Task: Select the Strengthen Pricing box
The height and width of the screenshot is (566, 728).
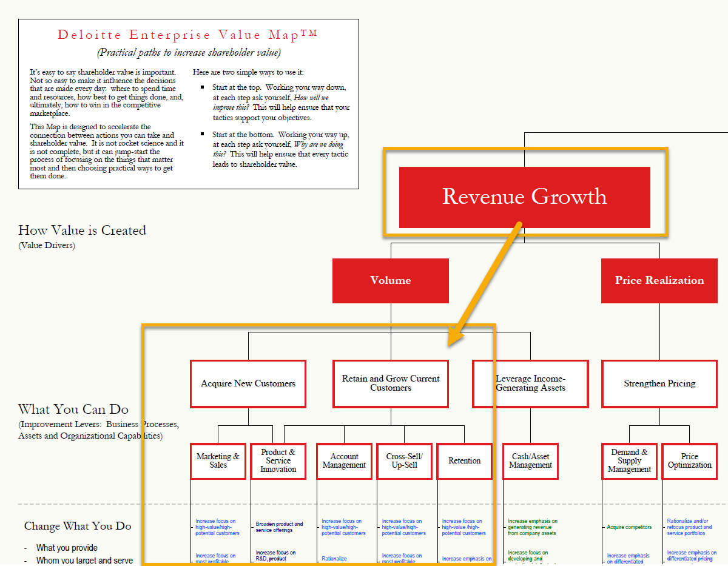Action: [x=659, y=383]
